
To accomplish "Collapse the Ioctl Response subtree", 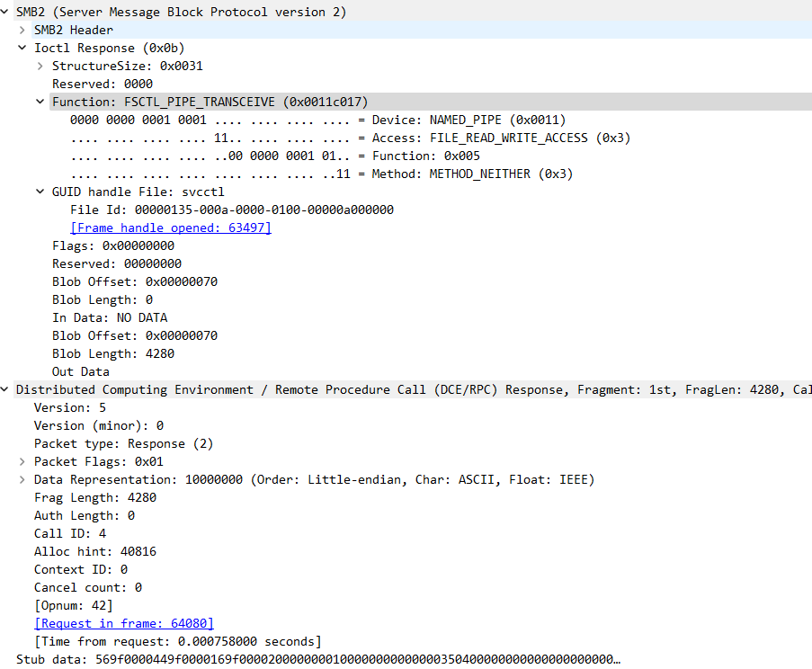I will tap(22, 48).
